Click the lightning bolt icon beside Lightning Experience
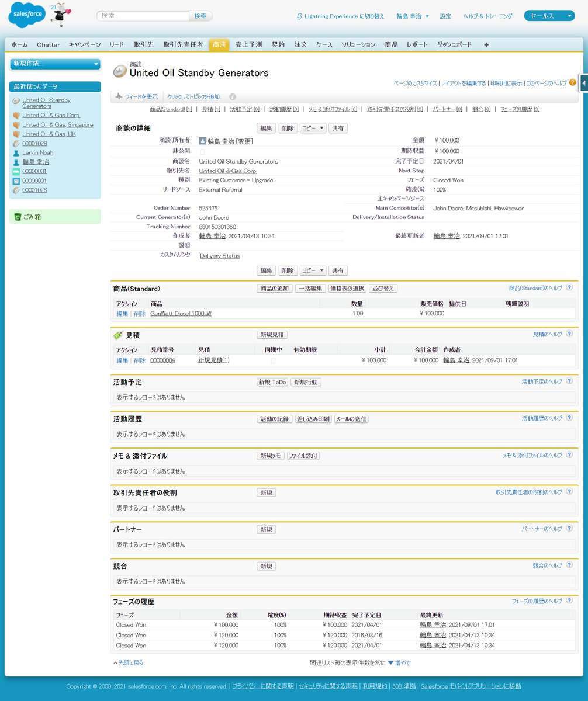Viewport: 588px width, 701px height. (300, 16)
